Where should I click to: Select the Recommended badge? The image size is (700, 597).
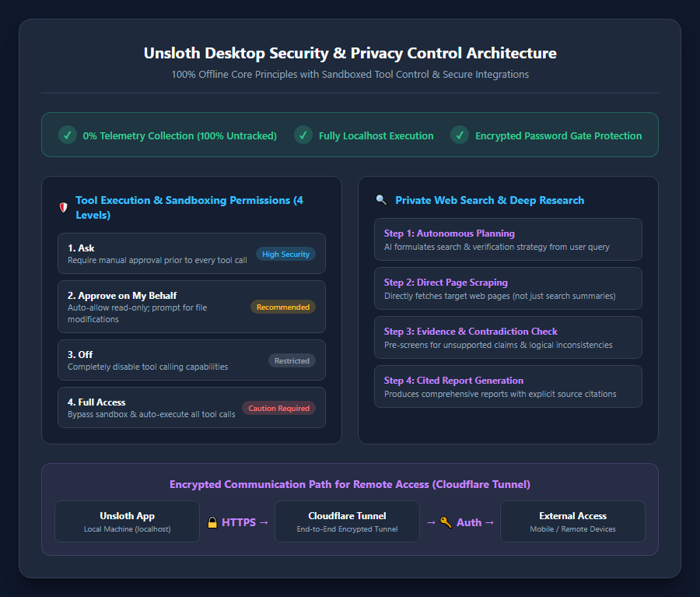point(283,307)
